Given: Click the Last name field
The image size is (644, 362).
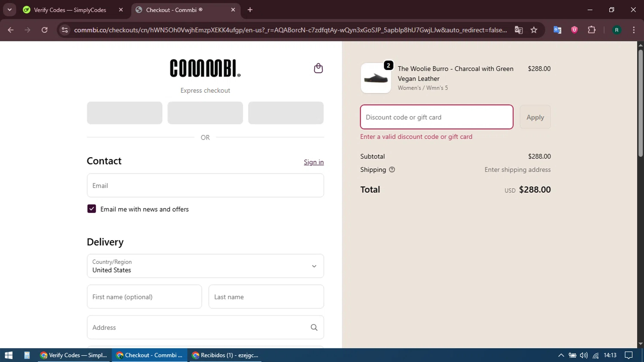Looking at the screenshot, I should tap(266, 297).
